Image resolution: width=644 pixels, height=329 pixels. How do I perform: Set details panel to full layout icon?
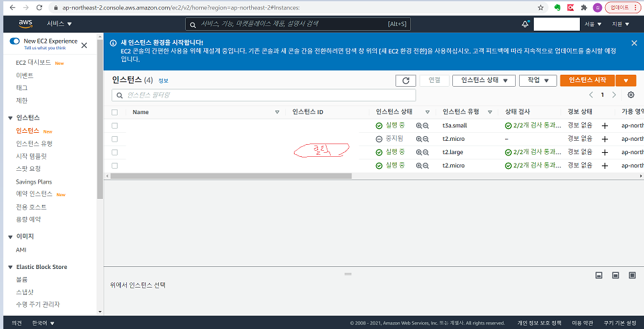[x=632, y=275]
